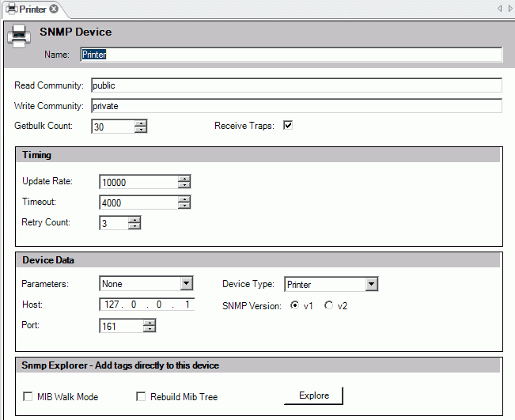The image size is (515, 420).
Task: Close the Printer tab
Action: 54,9
